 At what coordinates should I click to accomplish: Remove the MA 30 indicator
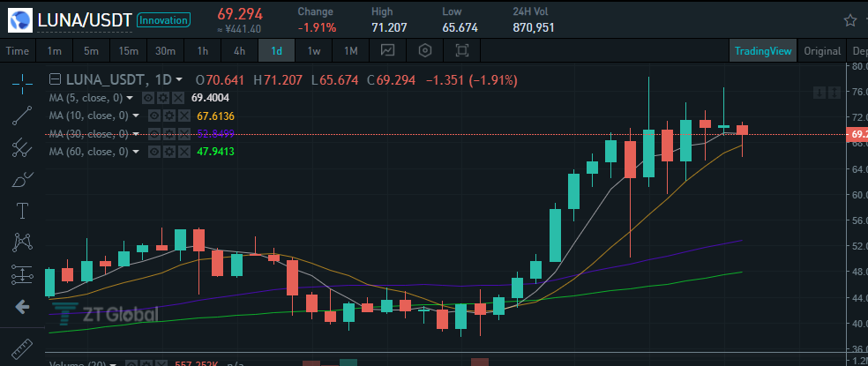pyautogui.click(x=183, y=133)
